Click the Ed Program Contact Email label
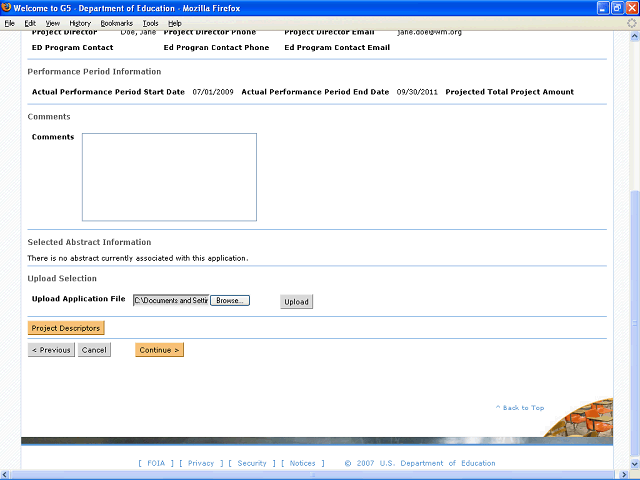The height and width of the screenshot is (480, 640). click(337, 47)
